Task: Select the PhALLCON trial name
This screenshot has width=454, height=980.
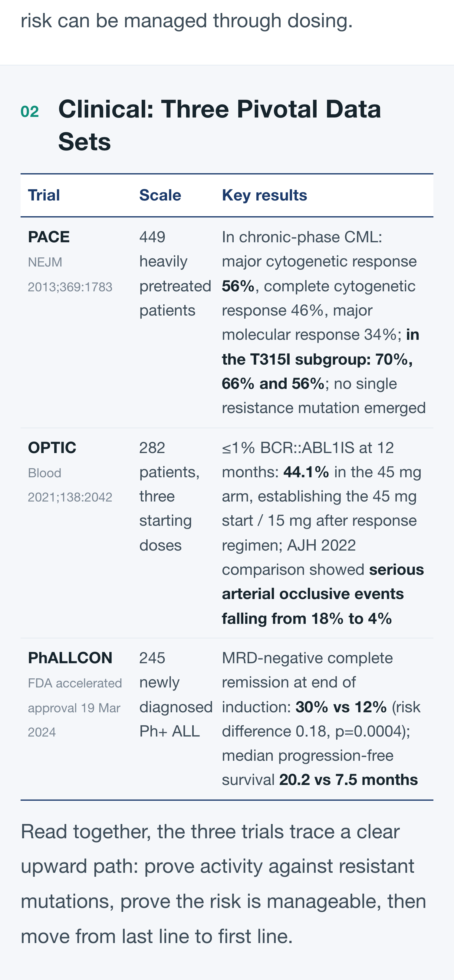Action: [70, 658]
